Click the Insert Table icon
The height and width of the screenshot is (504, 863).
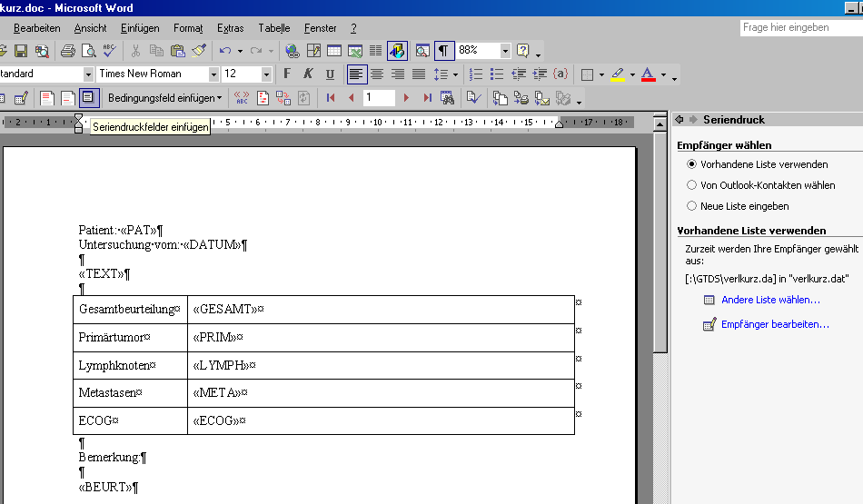(334, 51)
